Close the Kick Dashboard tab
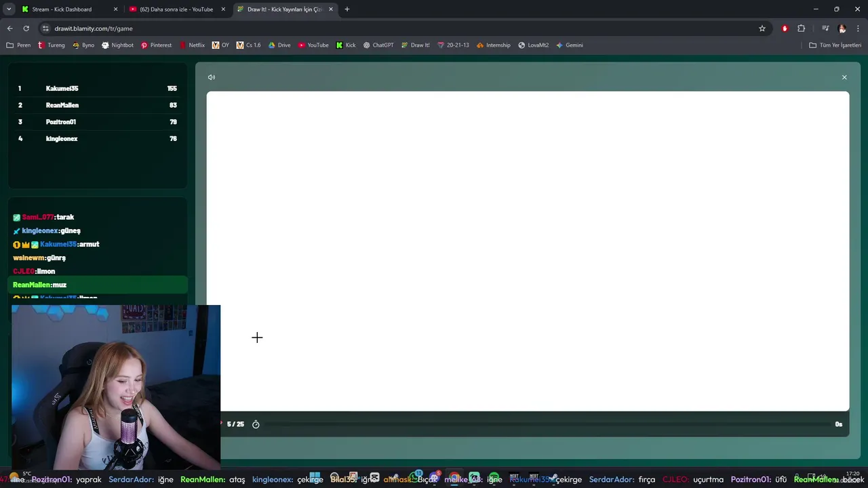This screenshot has height=488, width=868. 115,9
